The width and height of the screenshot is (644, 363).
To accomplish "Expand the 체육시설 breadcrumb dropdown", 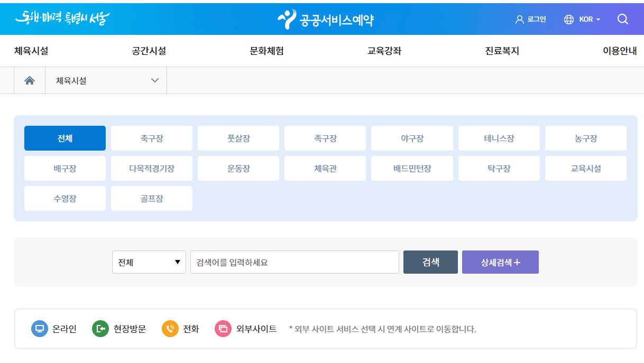I will [154, 80].
